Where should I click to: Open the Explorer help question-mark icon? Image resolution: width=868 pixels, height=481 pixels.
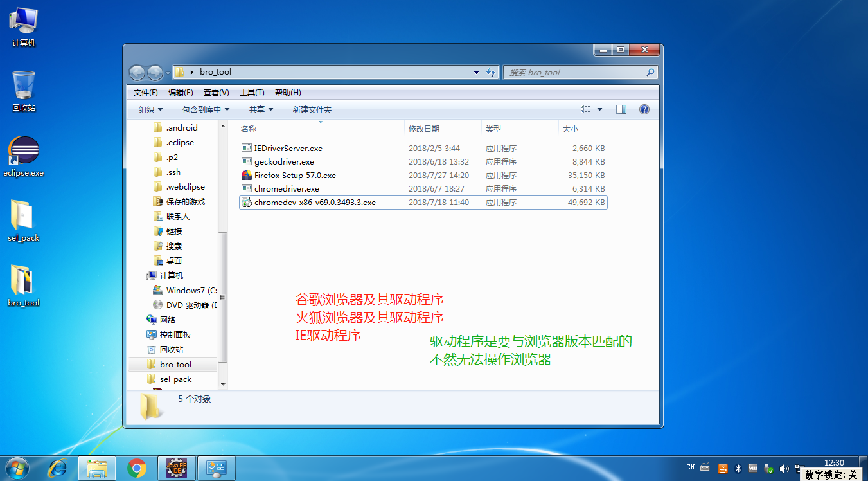click(644, 109)
